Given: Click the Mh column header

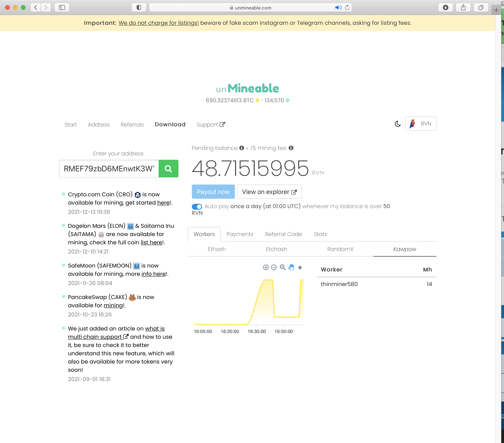Looking at the screenshot, I should [x=427, y=270].
